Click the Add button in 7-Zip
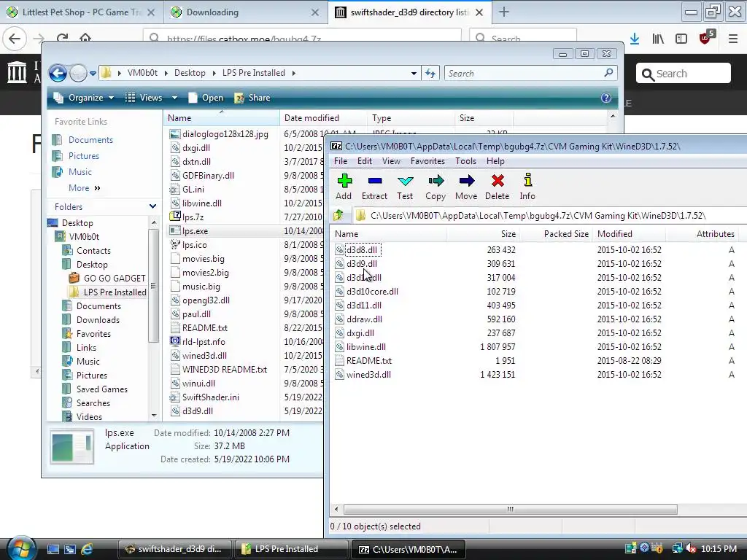 coord(344,187)
